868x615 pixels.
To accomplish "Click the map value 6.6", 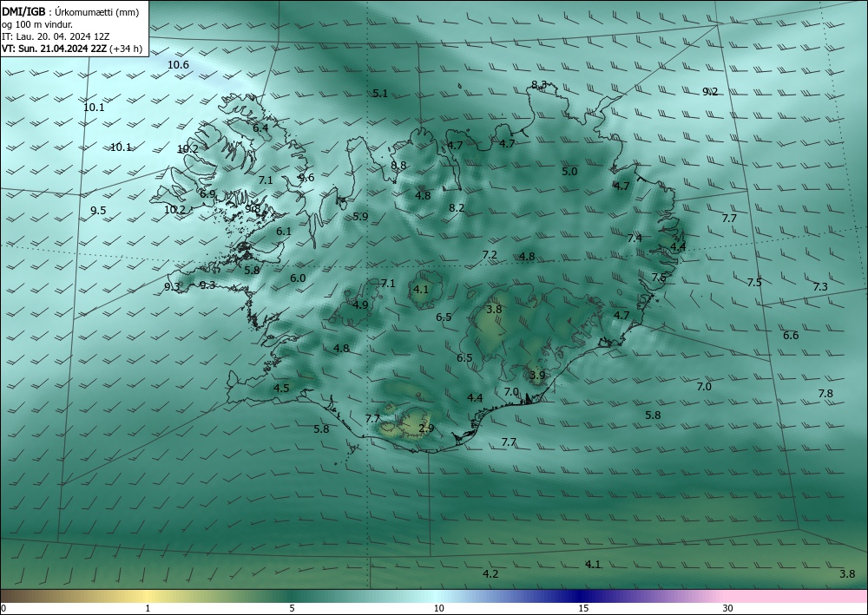I will click(x=791, y=336).
